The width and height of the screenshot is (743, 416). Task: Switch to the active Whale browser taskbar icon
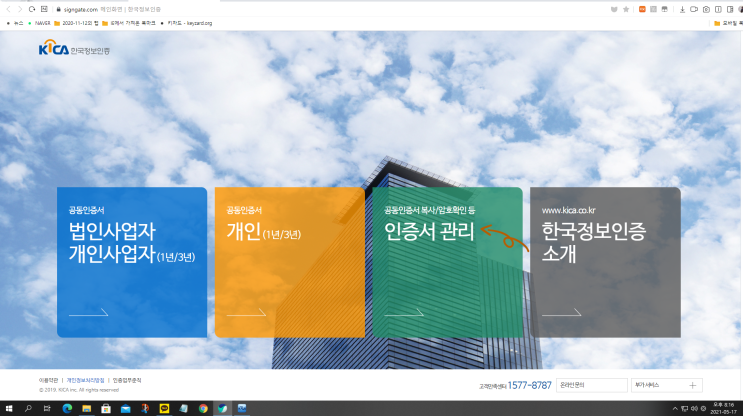point(222,408)
